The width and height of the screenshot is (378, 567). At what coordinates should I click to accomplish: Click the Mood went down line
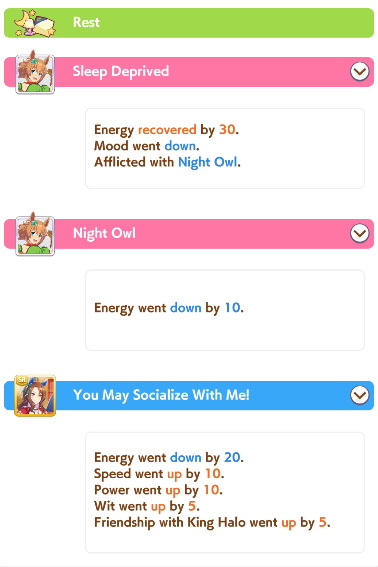click(147, 146)
